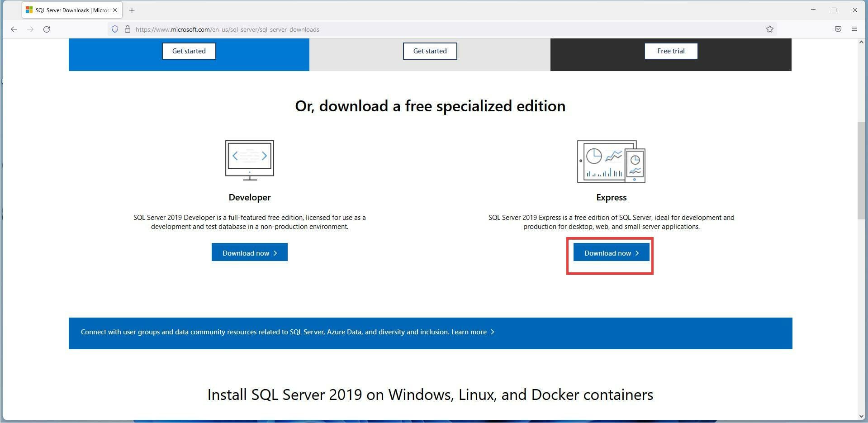Click the Save to Pocket icon
Viewport: 868px width, 423px height.
point(838,29)
